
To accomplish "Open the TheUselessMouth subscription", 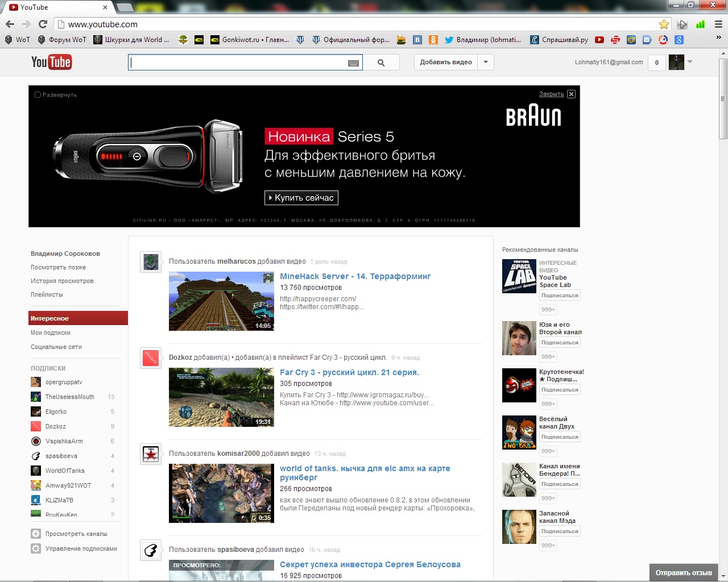I will 70,397.
